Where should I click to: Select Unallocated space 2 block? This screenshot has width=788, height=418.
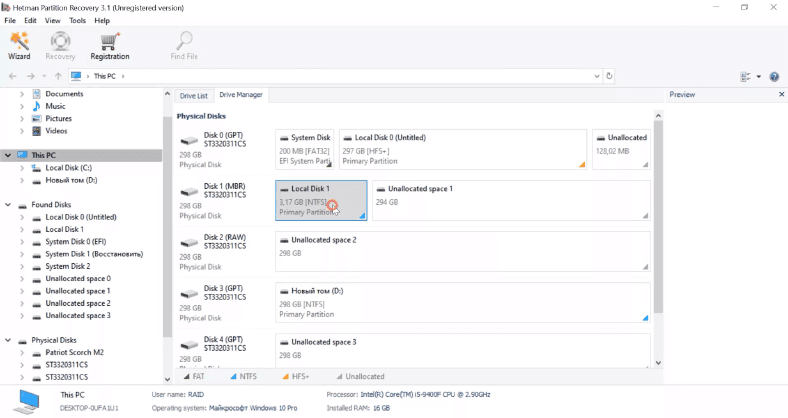coord(463,252)
